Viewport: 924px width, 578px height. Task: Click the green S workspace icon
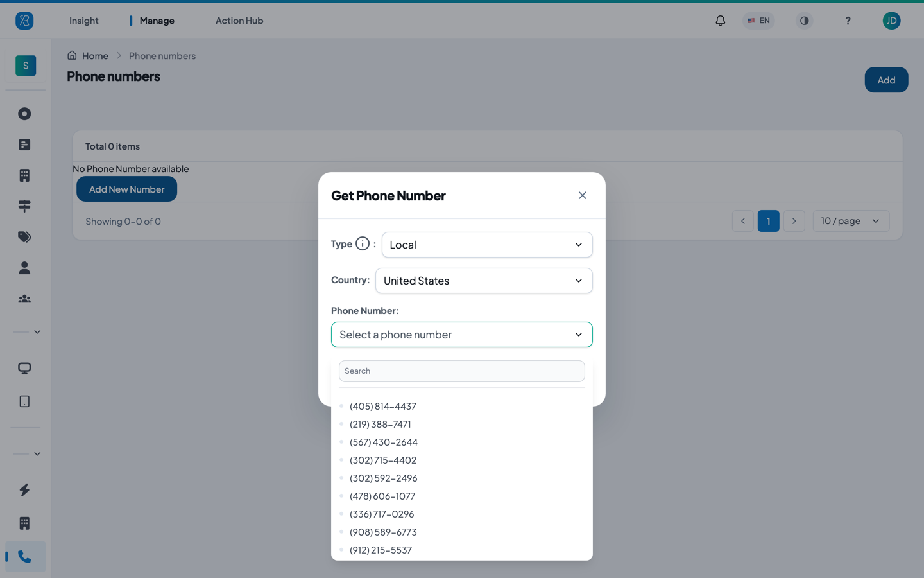[26, 66]
